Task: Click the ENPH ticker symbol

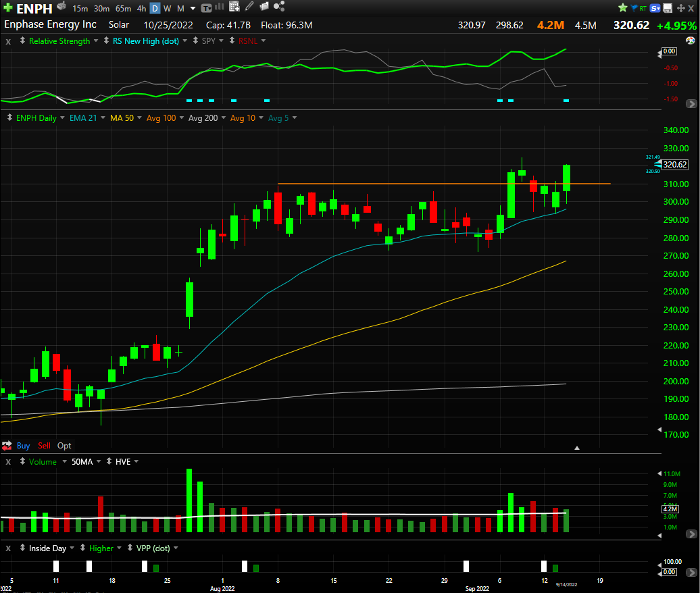Action: 34,9
